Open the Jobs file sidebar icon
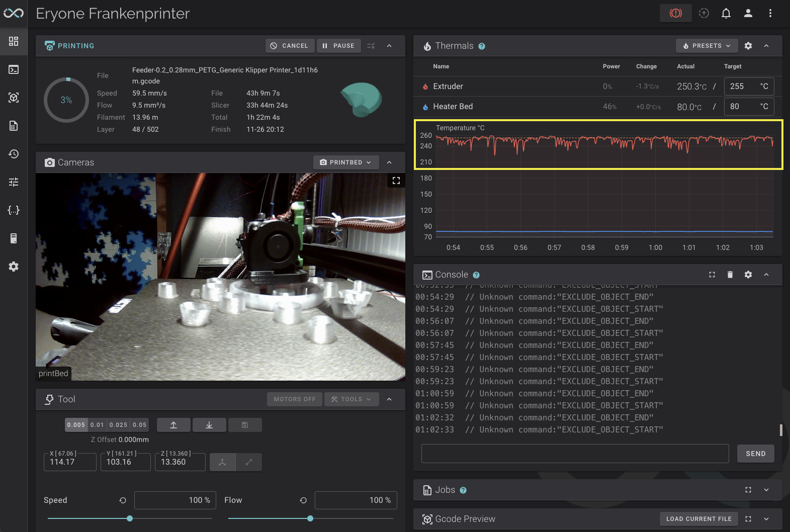790x532 pixels. pos(14,126)
